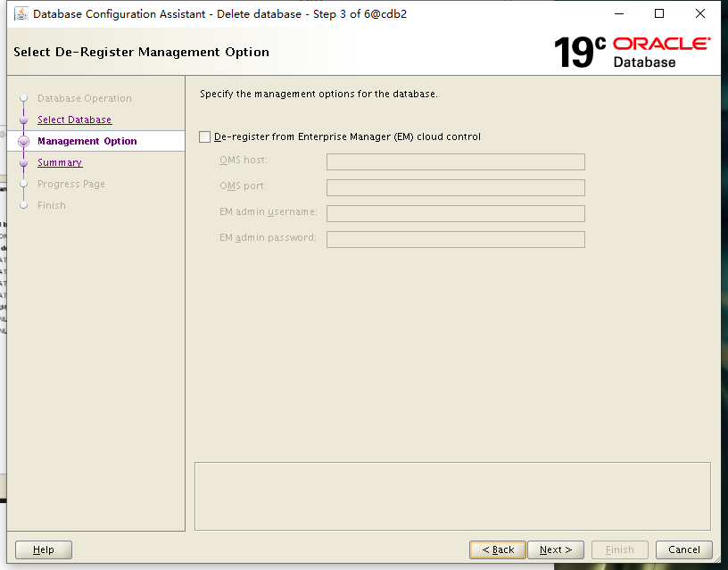
Task: Go back with the Back button
Action: [x=498, y=550]
